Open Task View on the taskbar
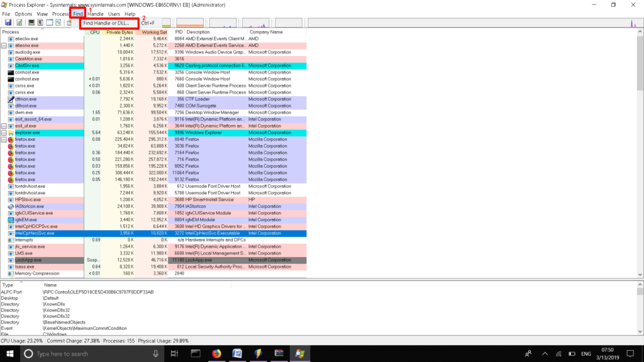The height and width of the screenshot is (362, 644). click(x=175, y=353)
